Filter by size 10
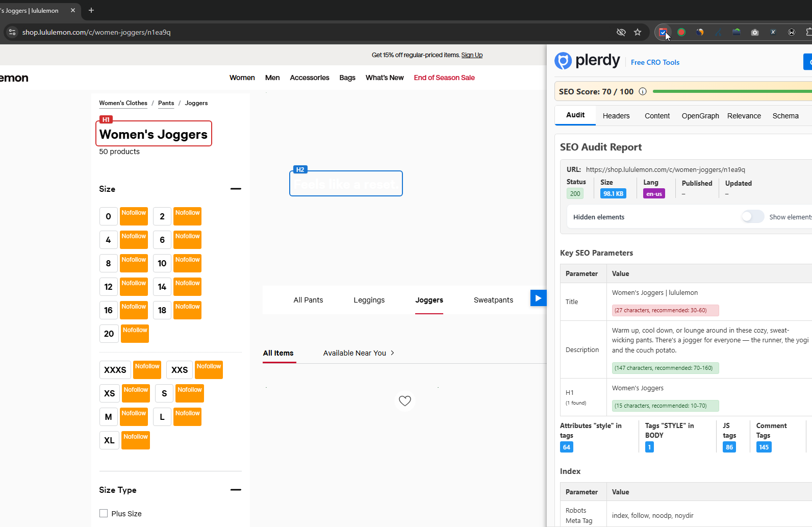Viewport: 812px width, 527px height. tap(162, 263)
